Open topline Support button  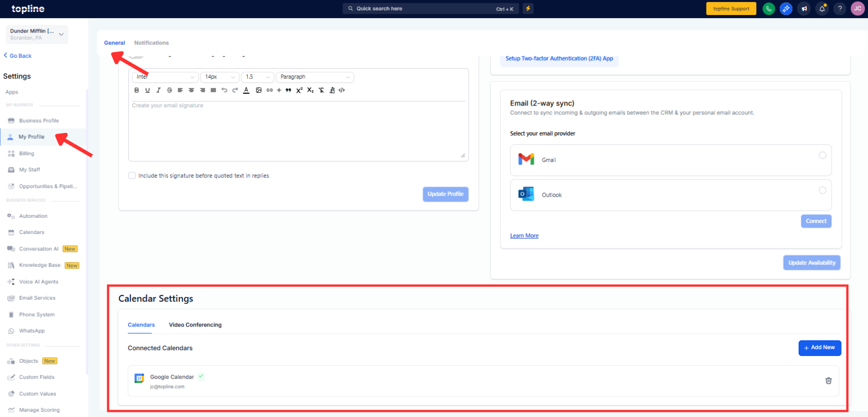pos(731,8)
